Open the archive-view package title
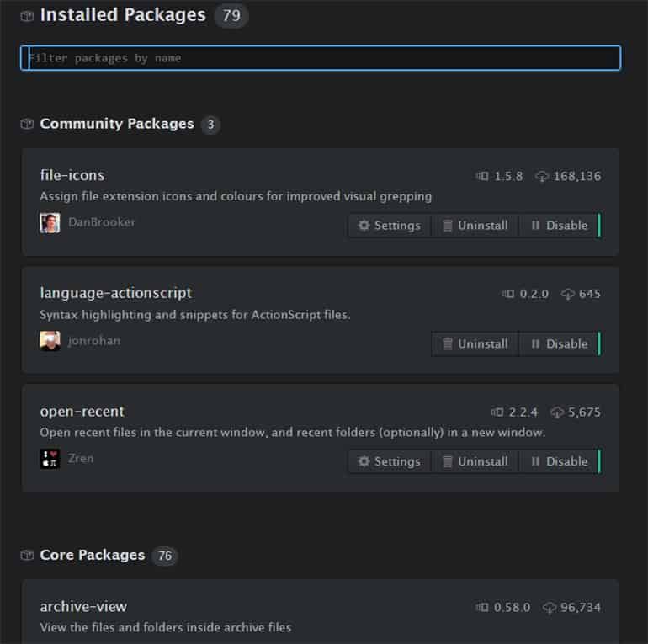The image size is (648, 644). click(x=83, y=606)
